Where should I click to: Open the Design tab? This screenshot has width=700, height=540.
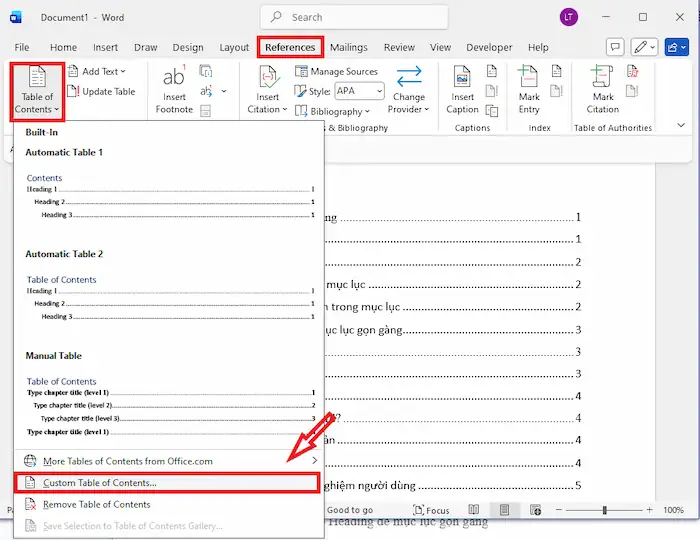click(187, 47)
